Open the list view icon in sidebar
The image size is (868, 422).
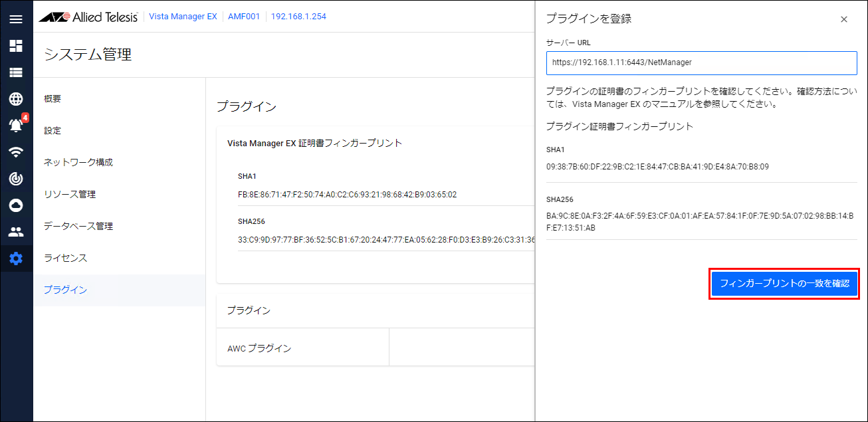pyautogui.click(x=16, y=72)
